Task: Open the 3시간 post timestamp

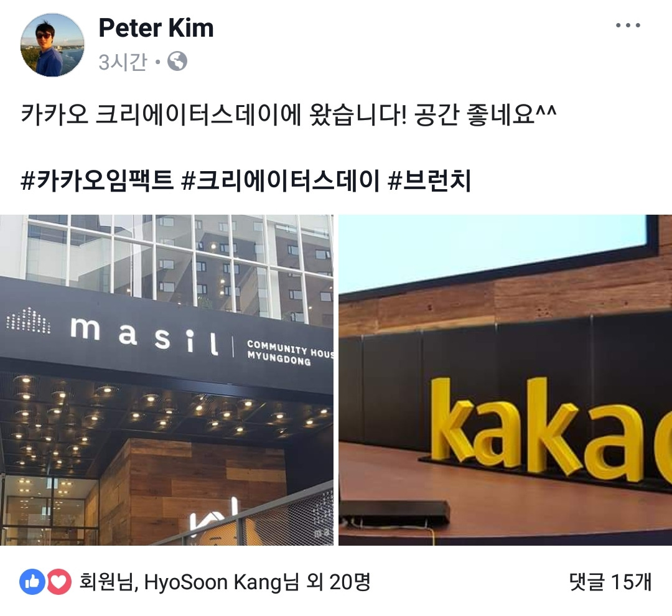Action: tap(123, 62)
